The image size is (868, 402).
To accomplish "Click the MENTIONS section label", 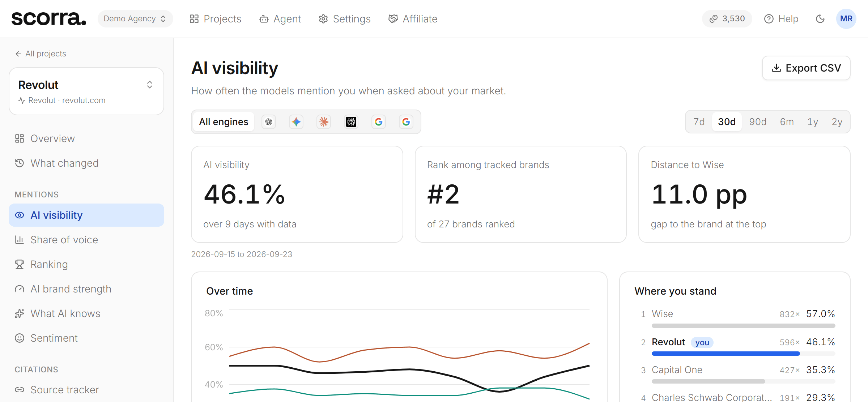I will pos(37,194).
